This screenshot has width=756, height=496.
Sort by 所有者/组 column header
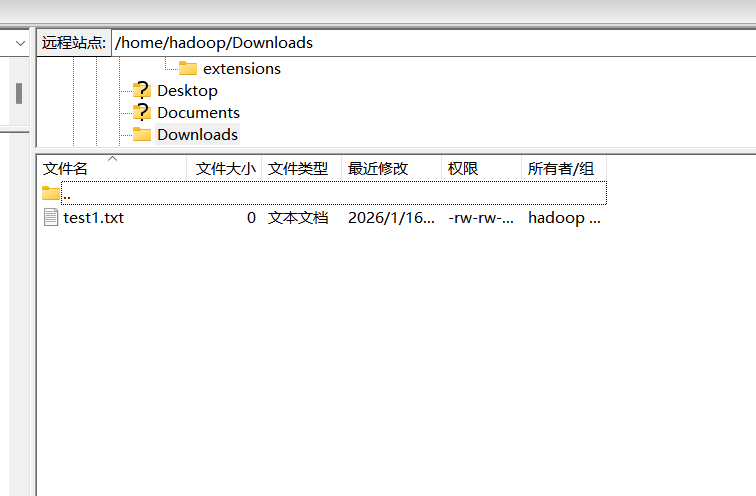click(x=564, y=169)
